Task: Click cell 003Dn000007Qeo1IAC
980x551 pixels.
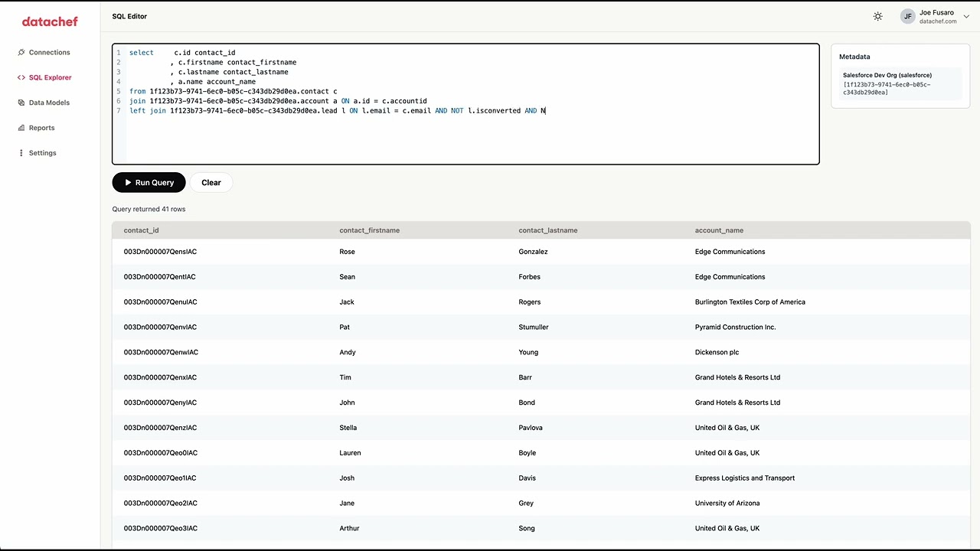Action: point(160,478)
